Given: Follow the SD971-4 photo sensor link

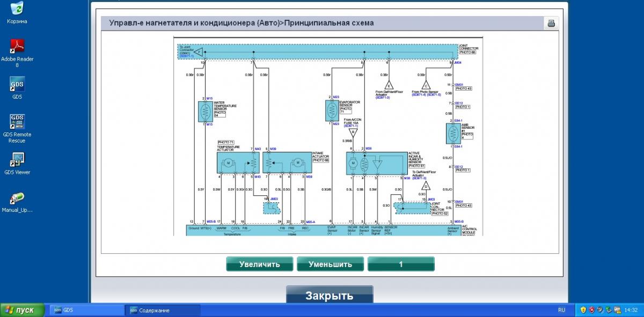Looking at the screenshot, I should pyautogui.click(x=419, y=94).
